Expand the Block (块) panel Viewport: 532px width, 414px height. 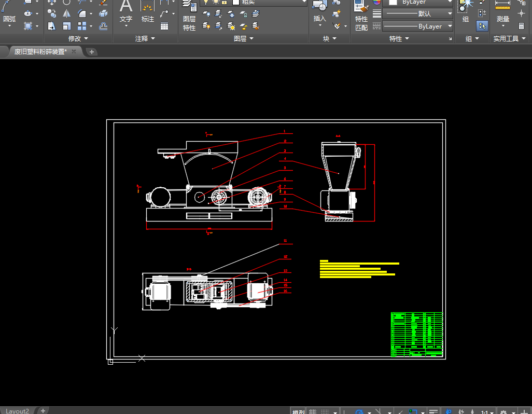pos(329,39)
